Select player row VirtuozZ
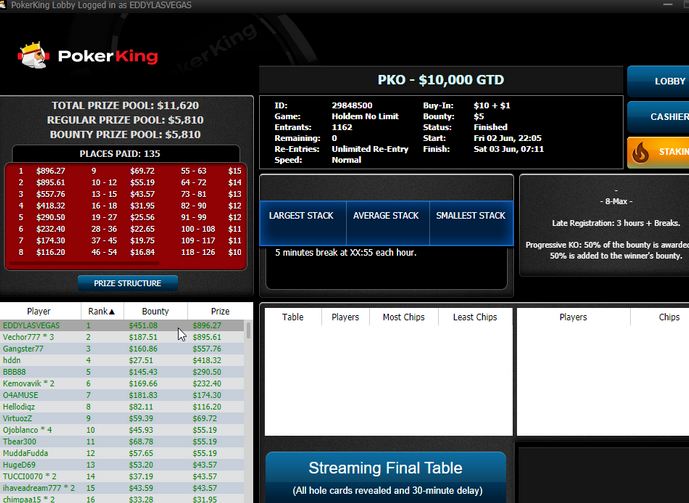The height and width of the screenshot is (503, 689). pos(122,418)
